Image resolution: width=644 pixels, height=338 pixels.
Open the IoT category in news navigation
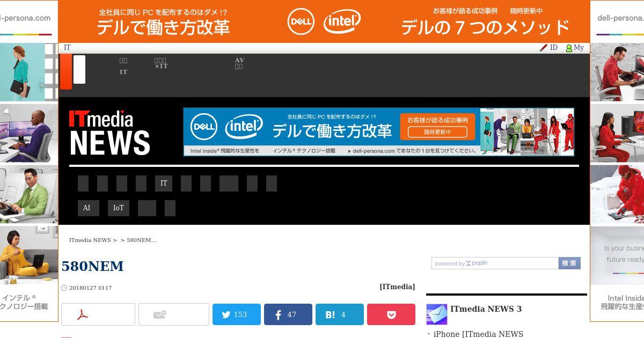pos(119,208)
